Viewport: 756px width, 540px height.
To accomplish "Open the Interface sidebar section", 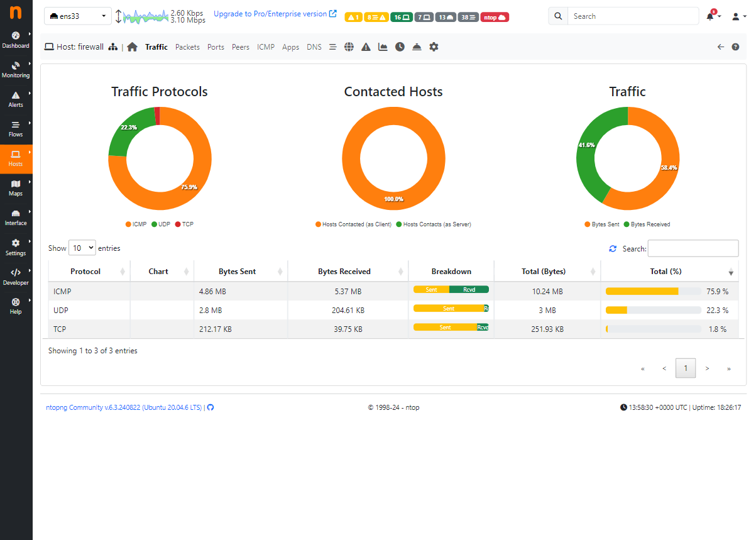I will point(16,218).
